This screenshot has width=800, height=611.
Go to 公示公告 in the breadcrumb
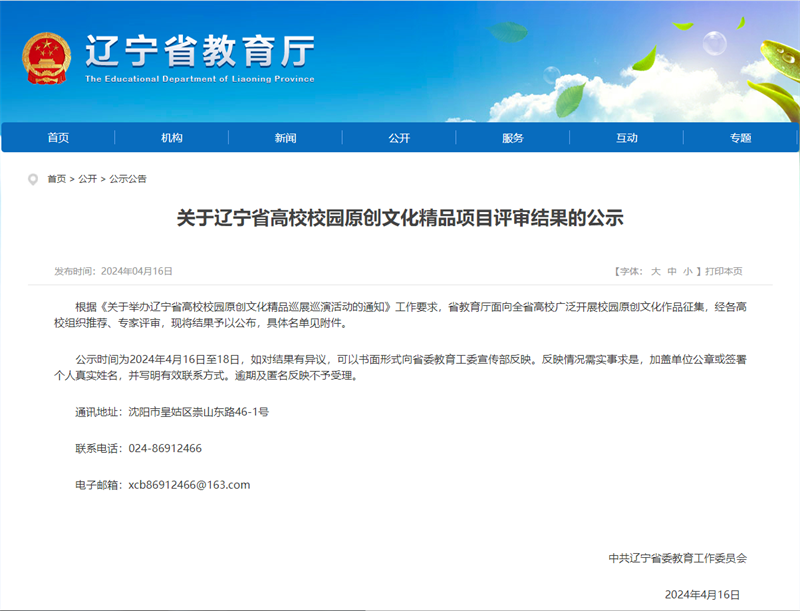[x=128, y=179]
